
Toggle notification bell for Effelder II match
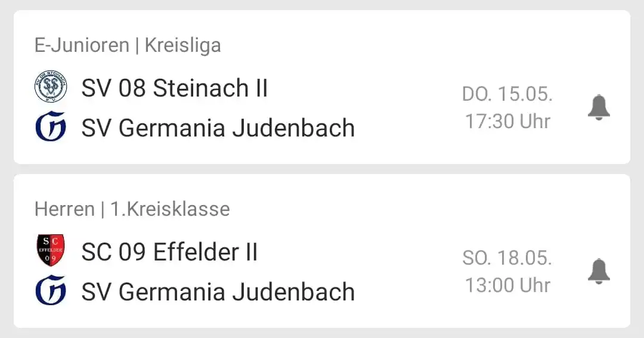599,271
